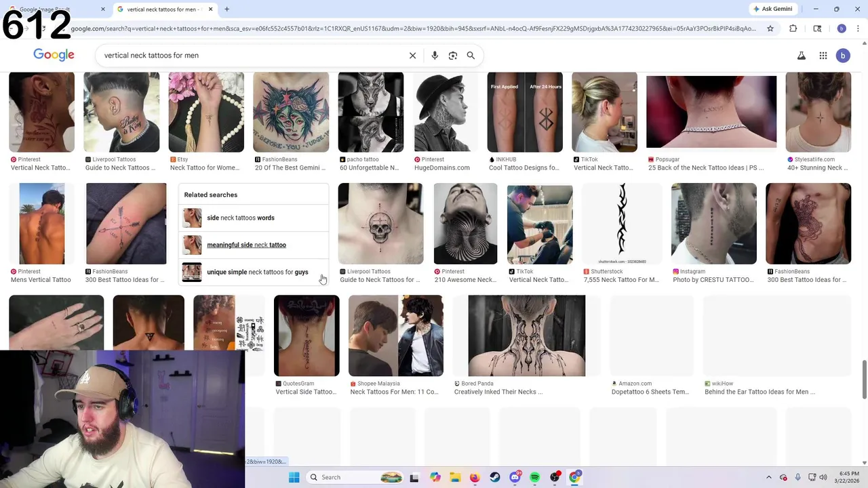
Task: Open the Google account avatar menu
Action: (x=843, y=56)
